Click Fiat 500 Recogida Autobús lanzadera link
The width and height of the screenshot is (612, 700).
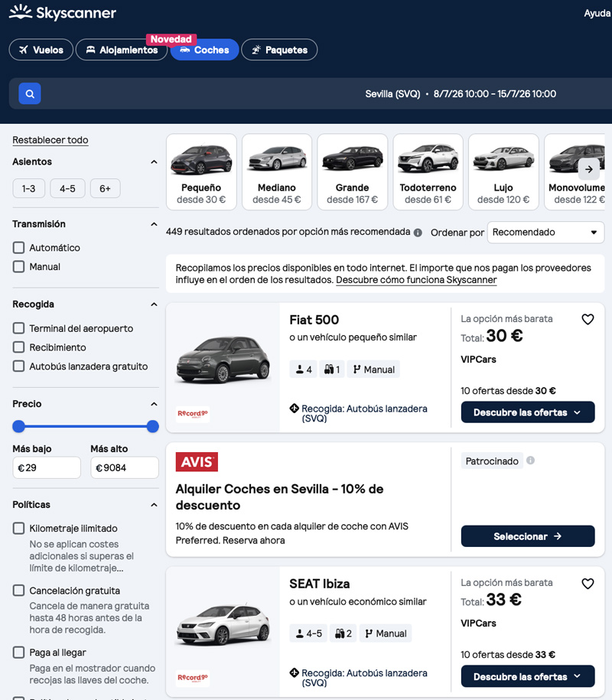364,413
